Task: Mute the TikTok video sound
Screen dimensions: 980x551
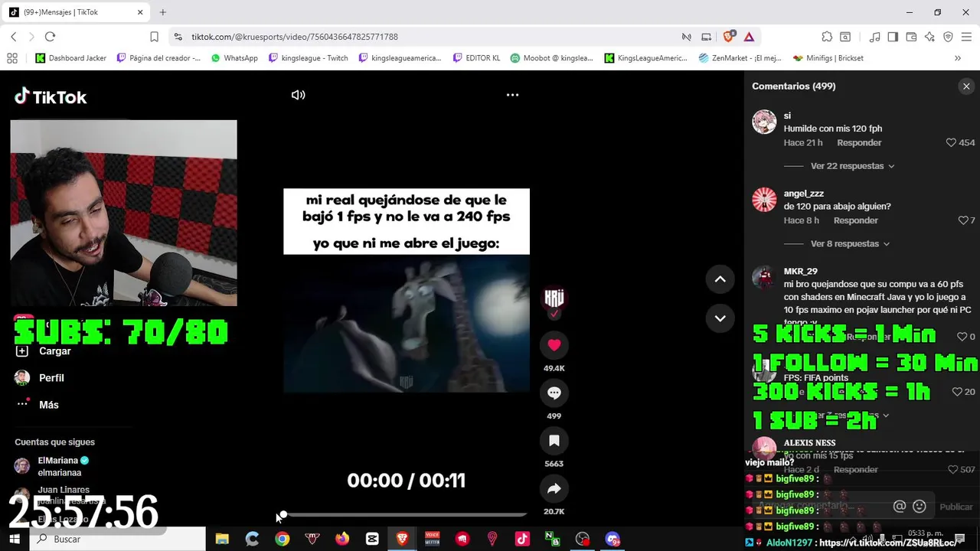Action: tap(299, 95)
